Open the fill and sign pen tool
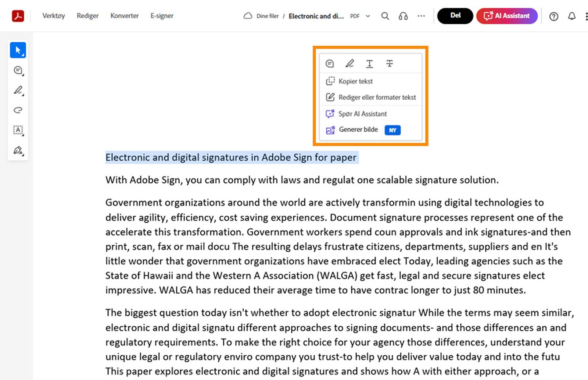Image resolution: width=588 pixels, height=380 pixels. 18,150
